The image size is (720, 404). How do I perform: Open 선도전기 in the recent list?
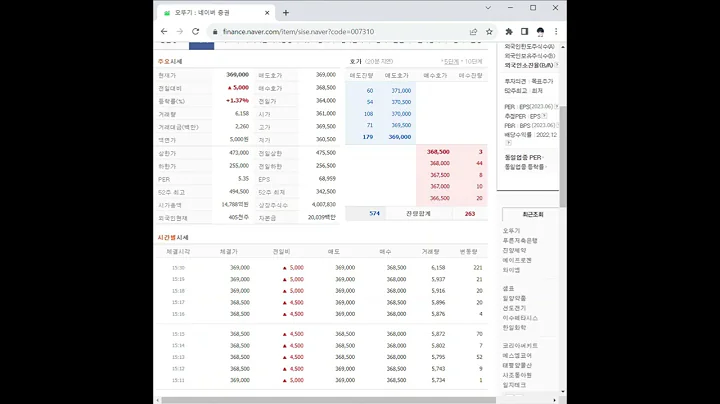pos(514,309)
